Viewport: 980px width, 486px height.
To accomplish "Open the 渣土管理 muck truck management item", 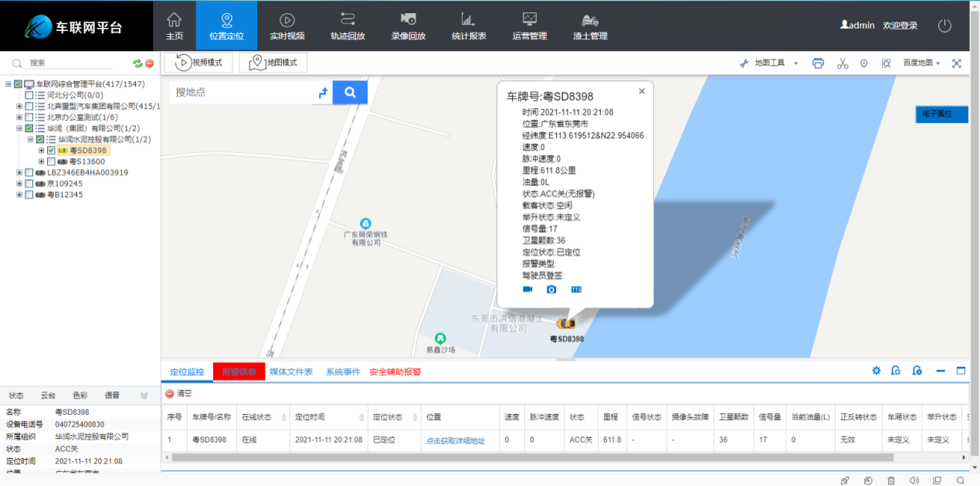I will pos(590,25).
